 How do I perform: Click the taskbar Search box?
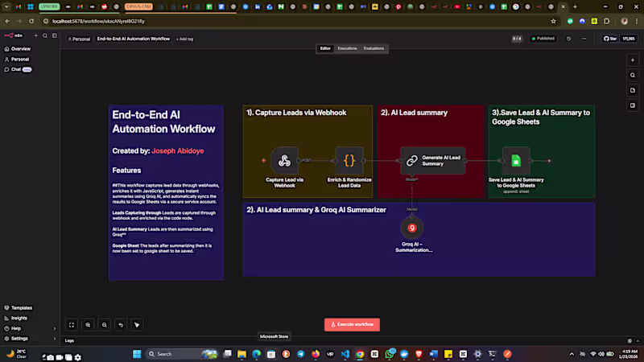[182, 354]
